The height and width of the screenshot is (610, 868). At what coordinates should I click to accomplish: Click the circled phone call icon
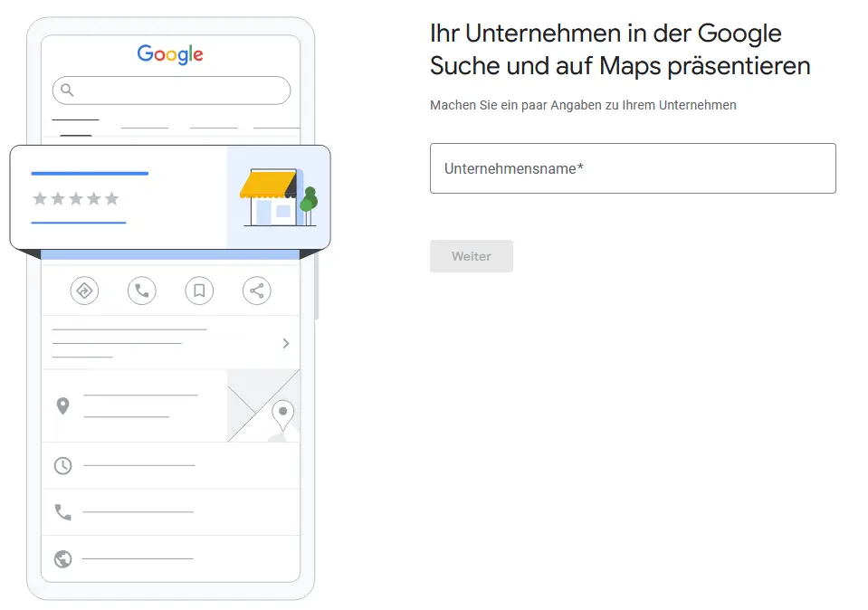click(x=142, y=291)
